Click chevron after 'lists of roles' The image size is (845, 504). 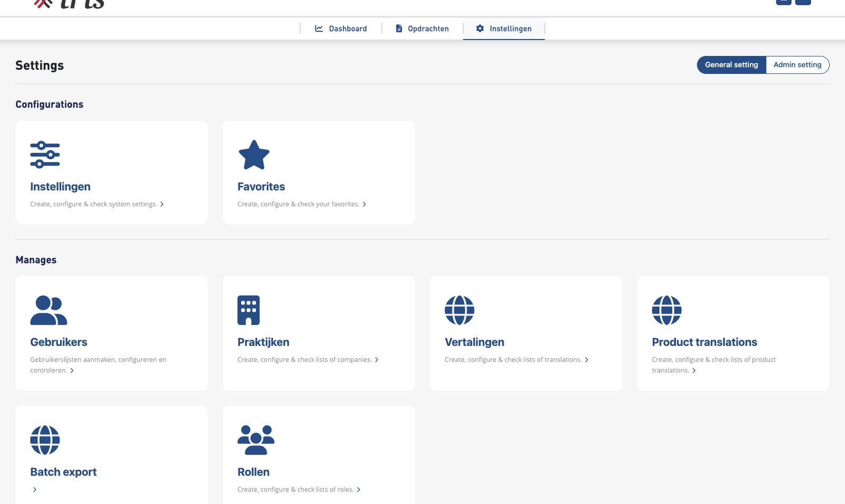359,490
